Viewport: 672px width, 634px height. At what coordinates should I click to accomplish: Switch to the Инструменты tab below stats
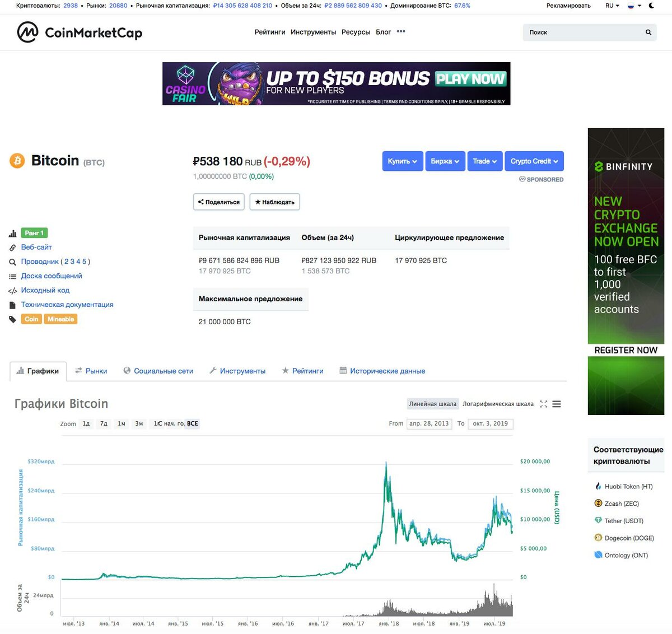click(237, 371)
